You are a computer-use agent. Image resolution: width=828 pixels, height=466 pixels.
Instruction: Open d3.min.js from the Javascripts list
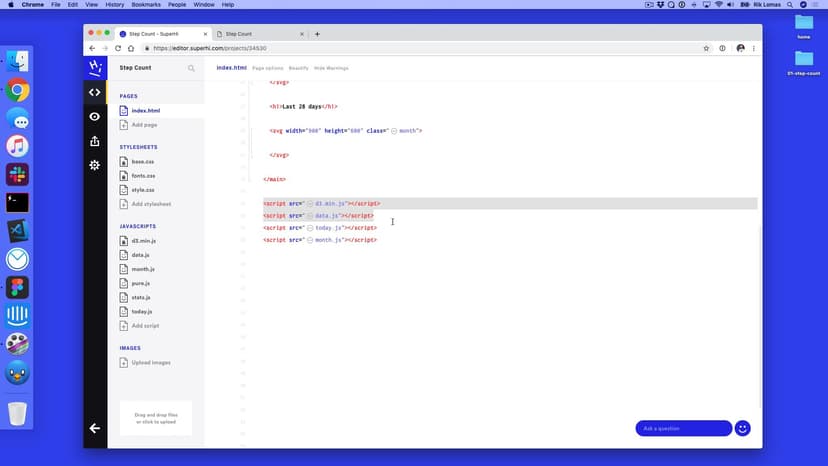[143, 241]
